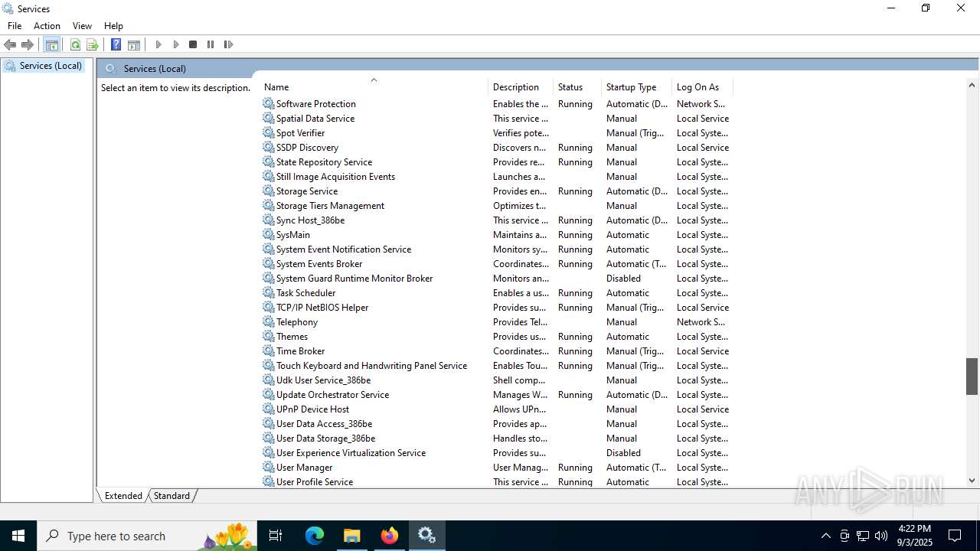Screen dimensions: 980x551
Task: Switch to the Extended tab
Action: [123, 496]
